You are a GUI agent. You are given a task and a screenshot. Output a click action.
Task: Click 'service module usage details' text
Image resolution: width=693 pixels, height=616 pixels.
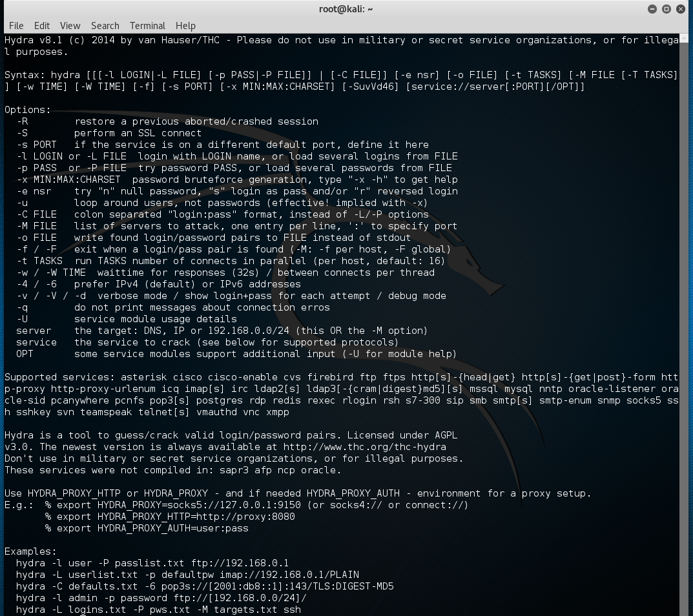[x=155, y=319]
